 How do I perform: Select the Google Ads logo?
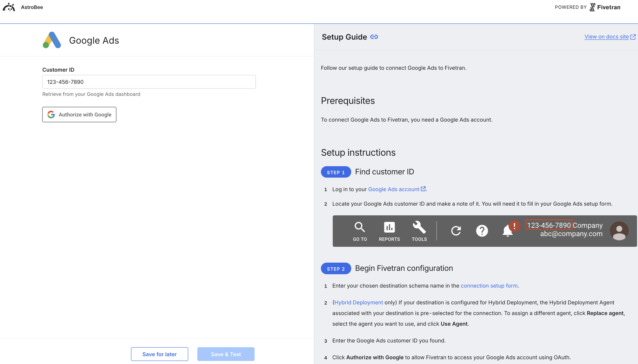click(52, 40)
